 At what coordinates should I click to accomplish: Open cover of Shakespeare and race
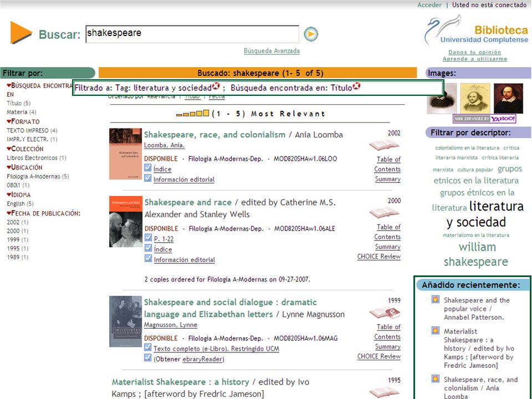click(x=126, y=221)
